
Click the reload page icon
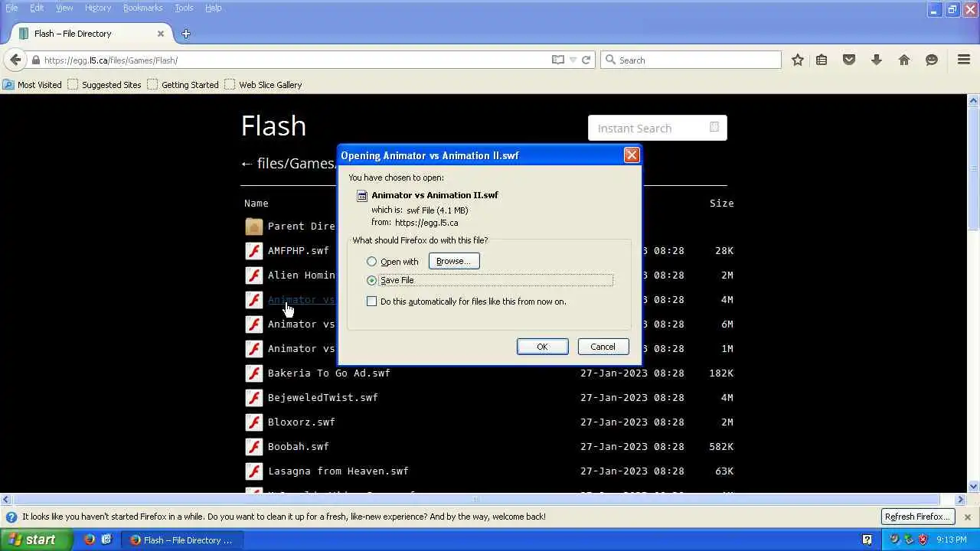[586, 60]
